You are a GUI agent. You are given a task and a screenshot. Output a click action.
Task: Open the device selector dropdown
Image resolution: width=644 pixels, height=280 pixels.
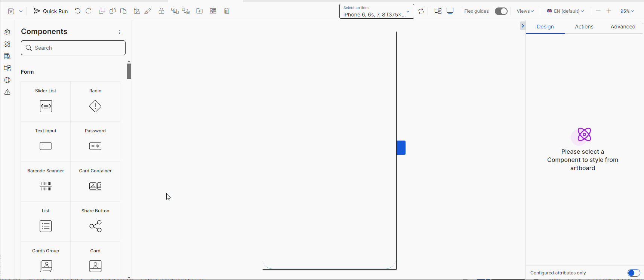(376, 11)
